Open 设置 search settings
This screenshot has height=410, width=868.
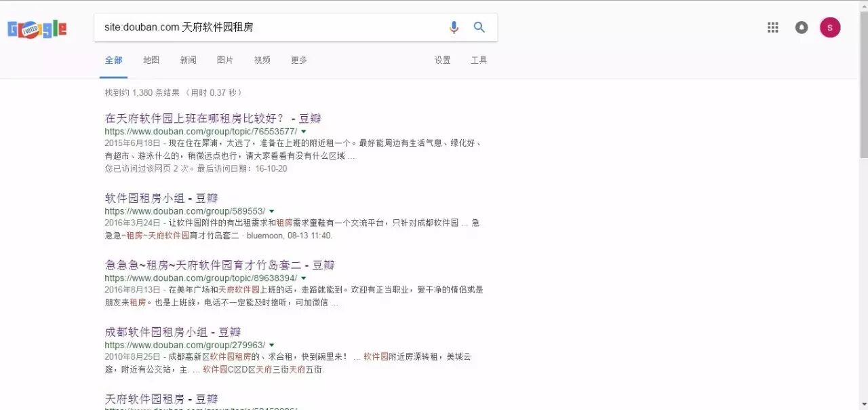point(443,60)
